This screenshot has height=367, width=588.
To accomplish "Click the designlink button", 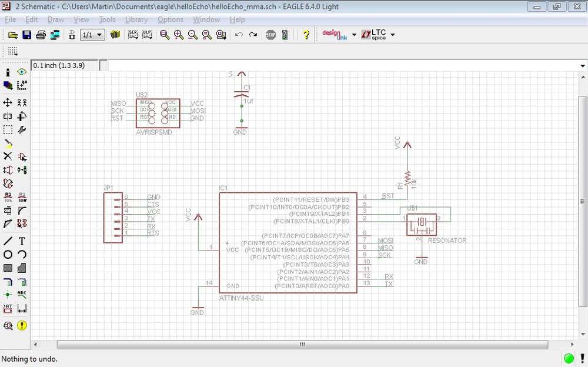I will tap(335, 35).
